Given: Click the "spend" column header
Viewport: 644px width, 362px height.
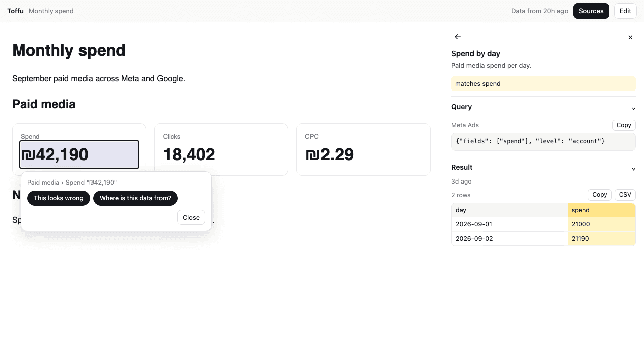Looking at the screenshot, I should pyautogui.click(x=602, y=210).
